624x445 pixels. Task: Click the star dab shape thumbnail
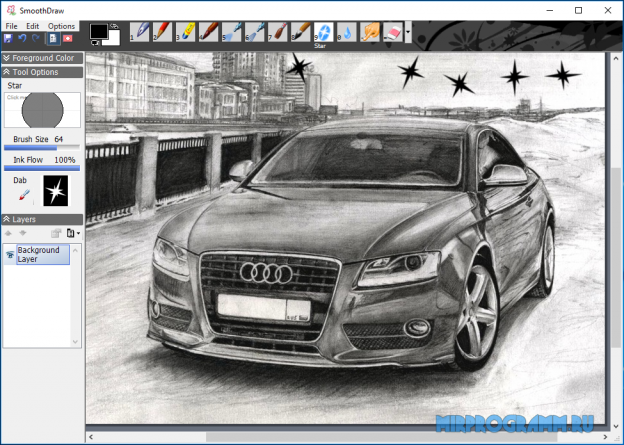point(56,191)
